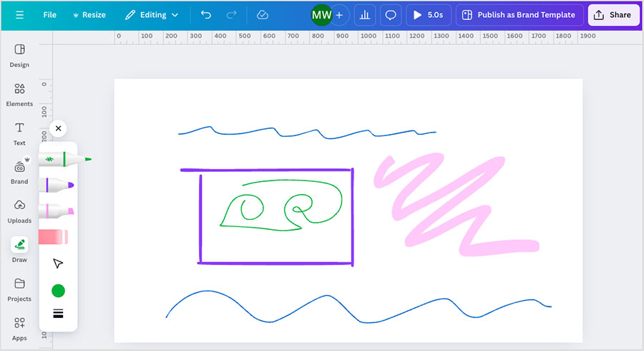The width and height of the screenshot is (644, 351).
Task: Open the insights chart icon
Action: (365, 15)
